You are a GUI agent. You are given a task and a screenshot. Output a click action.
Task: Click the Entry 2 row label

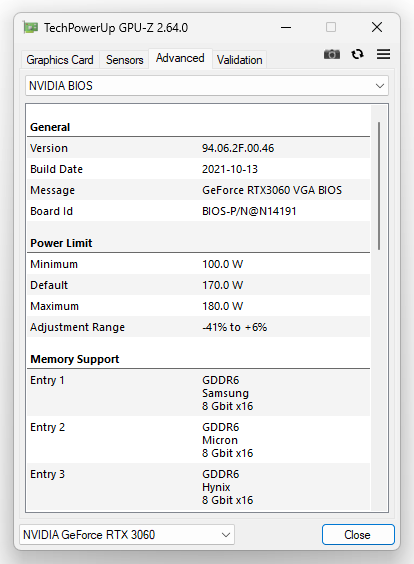[x=47, y=427]
